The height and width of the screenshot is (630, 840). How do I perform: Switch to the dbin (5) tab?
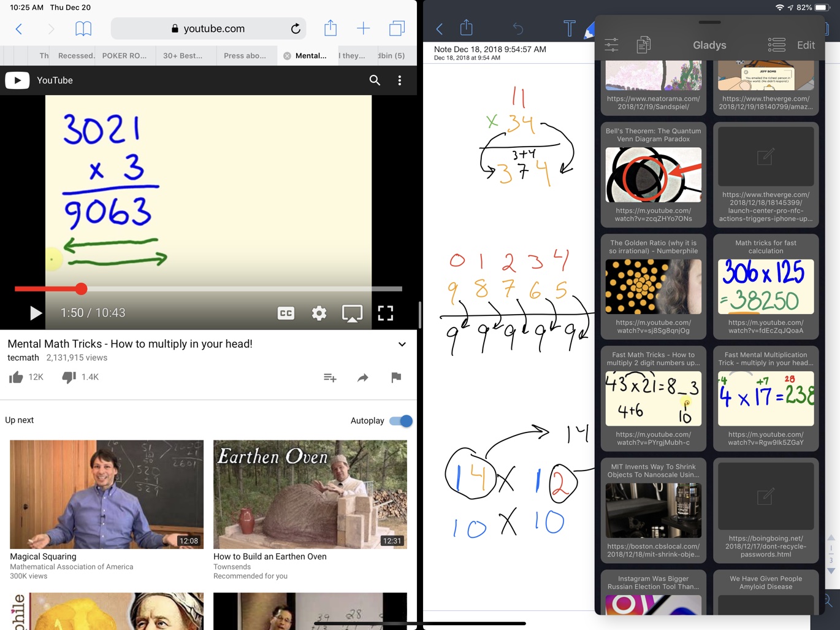point(391,55)
